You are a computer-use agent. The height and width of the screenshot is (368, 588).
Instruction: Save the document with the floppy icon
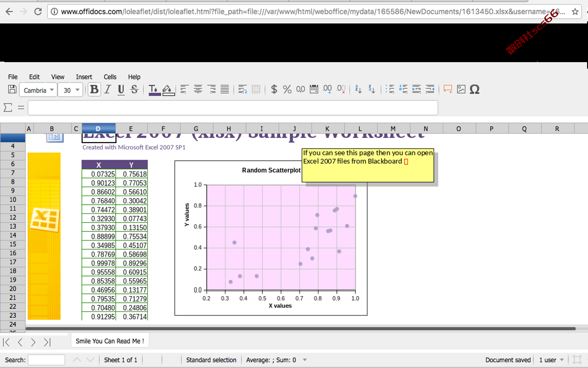pos(12,89)
